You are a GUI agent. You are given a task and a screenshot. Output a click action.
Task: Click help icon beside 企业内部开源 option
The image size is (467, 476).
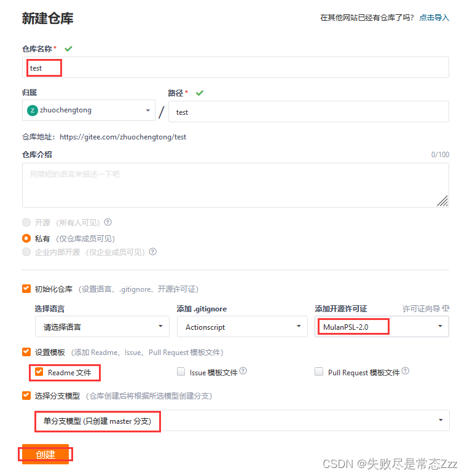coord(153,252)
